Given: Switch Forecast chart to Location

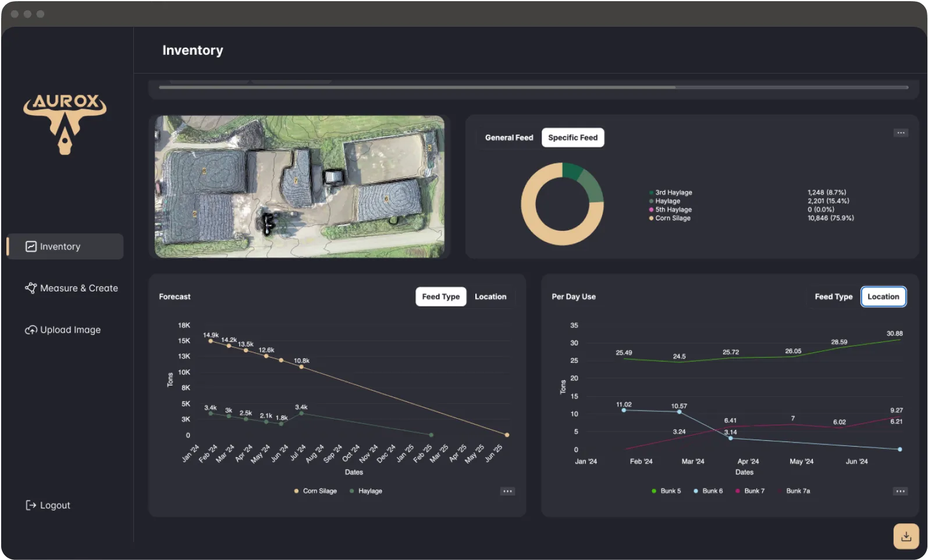Looking at the screenshot, I should point(490,297).
